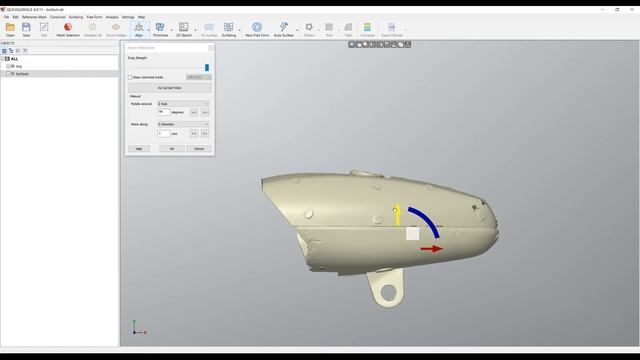The image size is (640, 360).
Task: Click the red right-arrow manipulator handle
Action: point(432,248)
